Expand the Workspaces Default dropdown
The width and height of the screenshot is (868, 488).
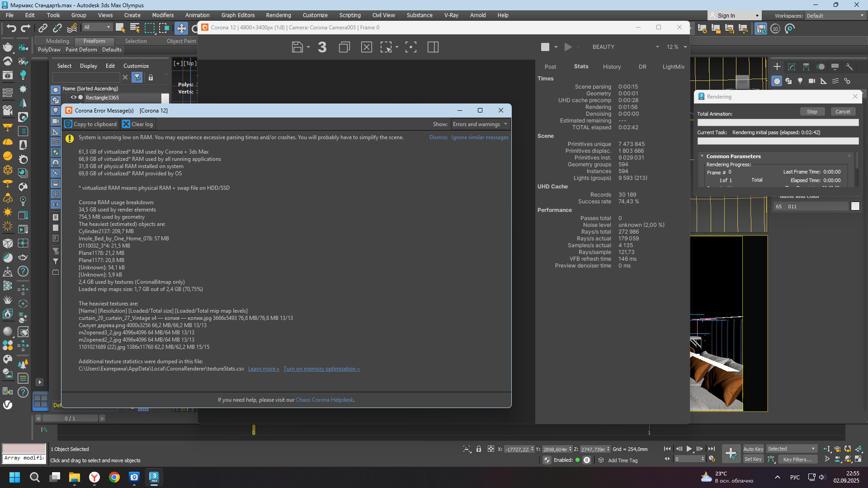pyautogui.click(x=835, y=15)
